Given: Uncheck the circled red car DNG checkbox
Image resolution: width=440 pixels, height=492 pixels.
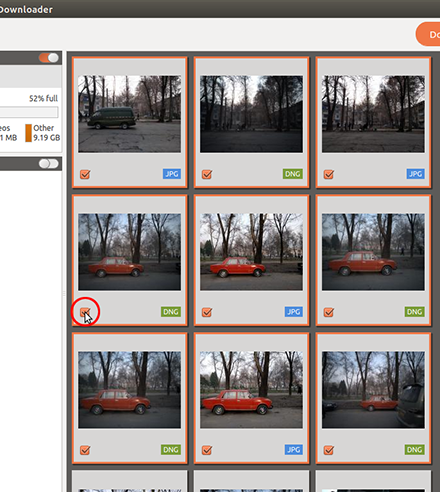Looking at the screenshot, I should point(85,312).
